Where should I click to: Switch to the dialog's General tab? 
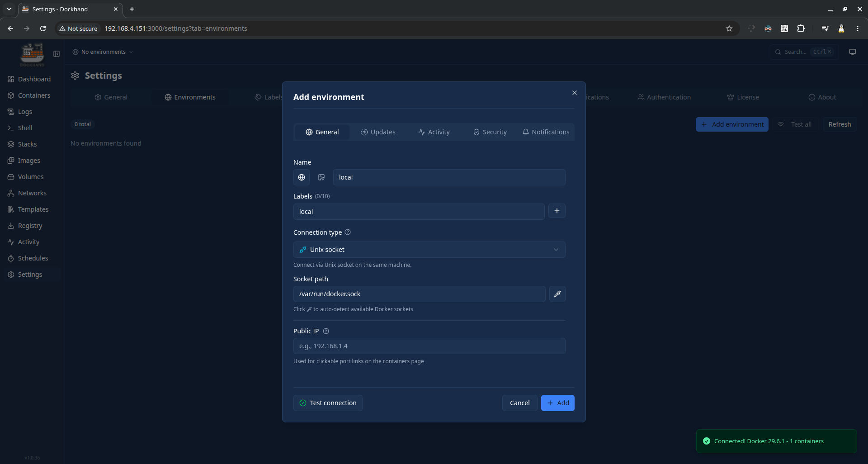click(x=322, y=132)
